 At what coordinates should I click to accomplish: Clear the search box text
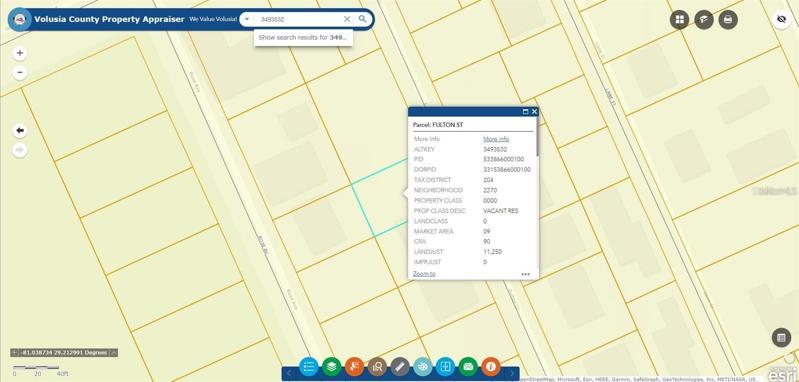point(347,19)
